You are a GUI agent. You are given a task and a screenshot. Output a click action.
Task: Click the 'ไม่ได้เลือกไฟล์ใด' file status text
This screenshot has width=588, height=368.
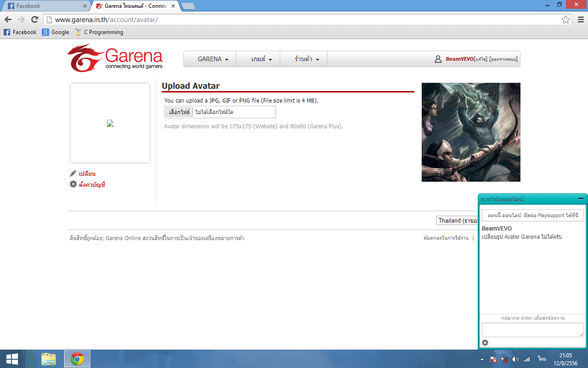pyautogui.click(x=214, y=112)
